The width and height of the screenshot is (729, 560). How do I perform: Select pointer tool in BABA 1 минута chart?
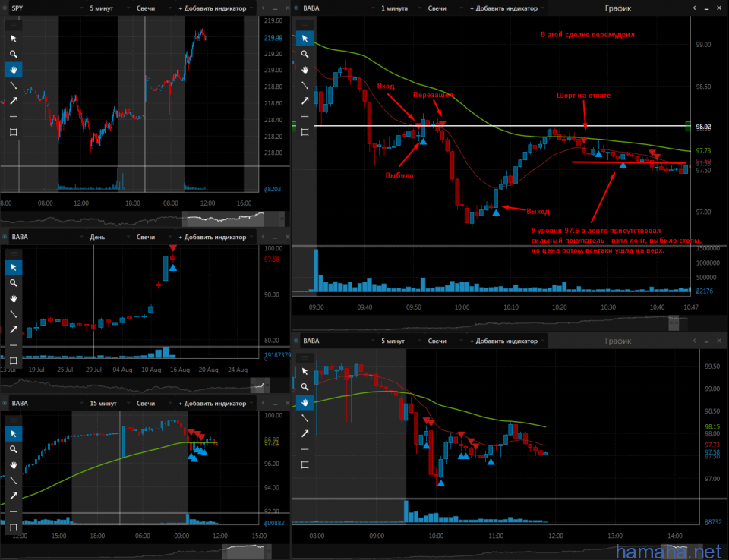[305, 39]
